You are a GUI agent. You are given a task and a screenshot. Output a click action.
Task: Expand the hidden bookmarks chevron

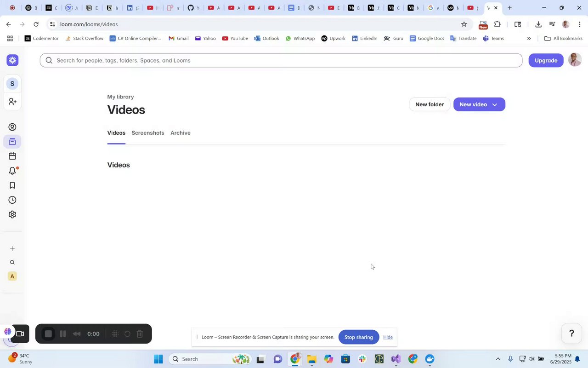(529, 39)
